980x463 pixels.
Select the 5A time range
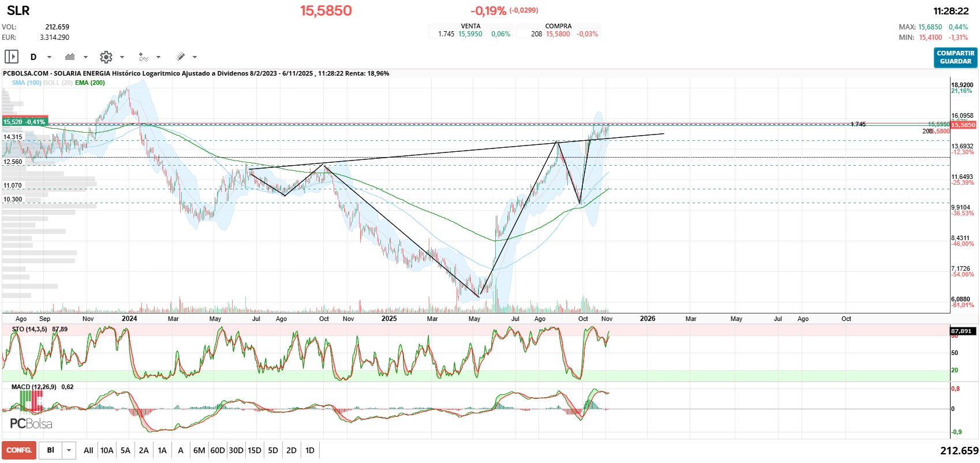(125, 450)
